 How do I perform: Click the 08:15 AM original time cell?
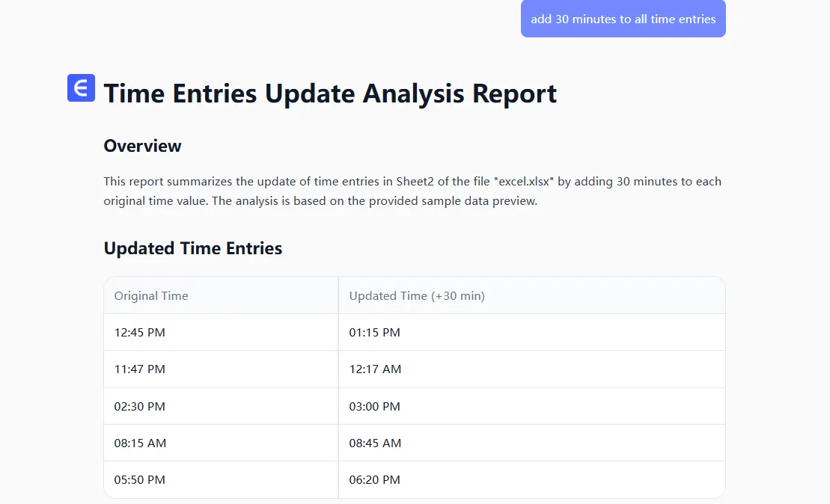(140, 443)
